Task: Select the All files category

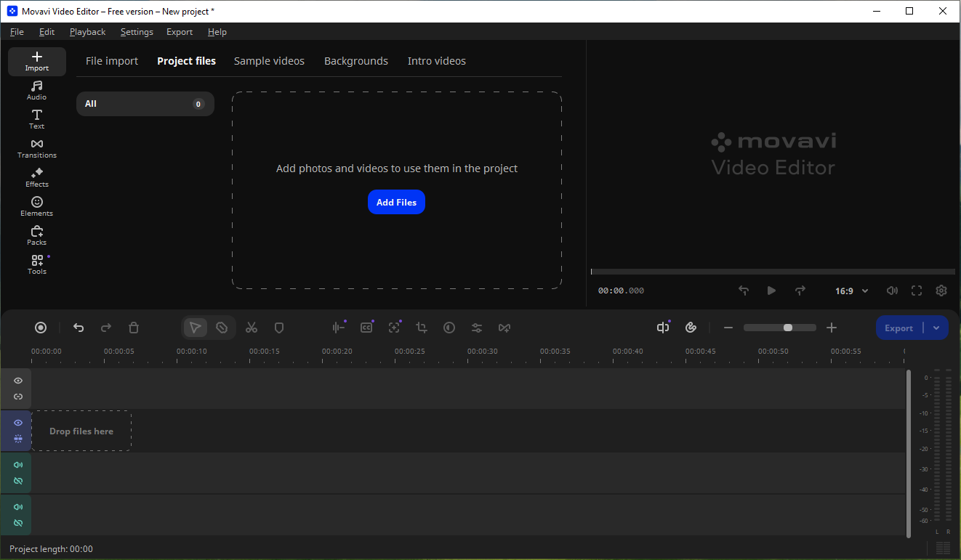Action: [145, 104]
